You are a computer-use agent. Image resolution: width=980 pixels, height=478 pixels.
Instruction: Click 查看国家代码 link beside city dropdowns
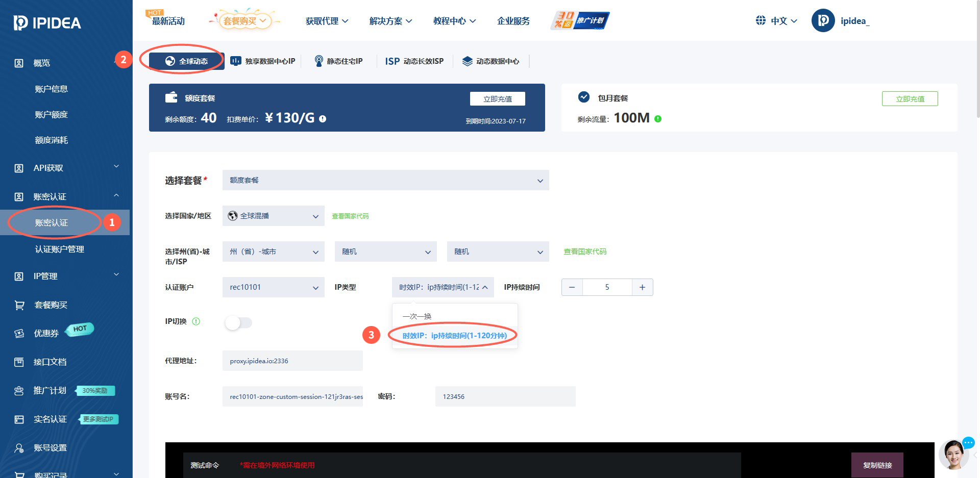(585, 251)
